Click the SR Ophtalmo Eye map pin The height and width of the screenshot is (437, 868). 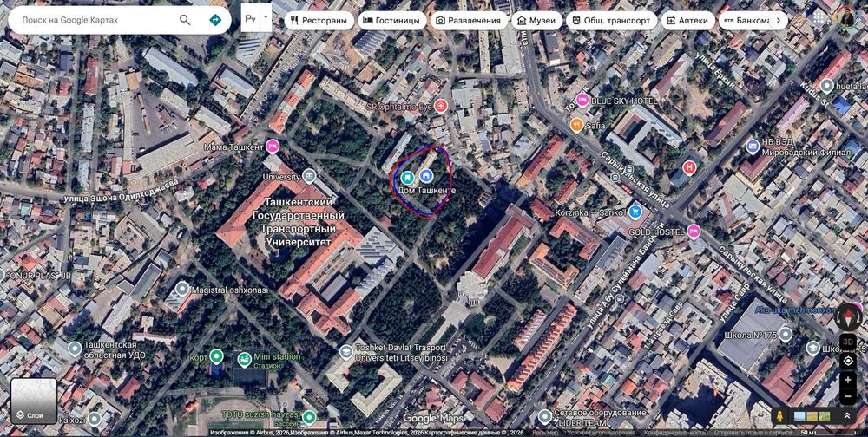click(x=441, y=105)
